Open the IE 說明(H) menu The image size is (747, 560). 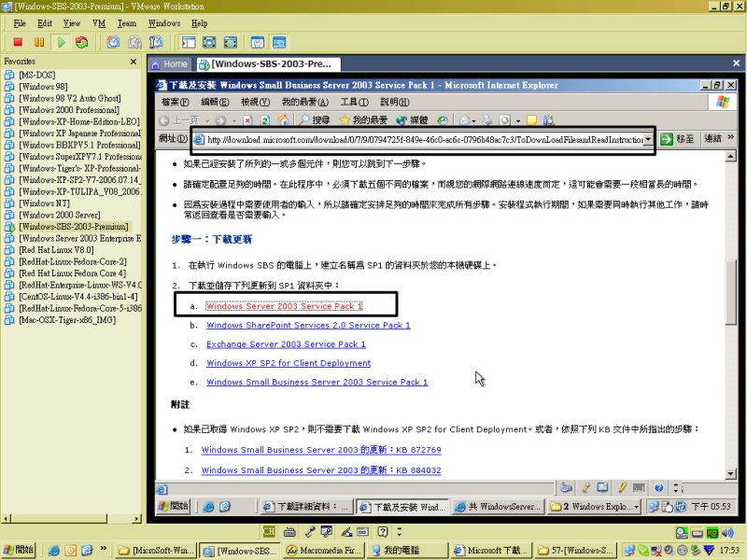[394, 102]
